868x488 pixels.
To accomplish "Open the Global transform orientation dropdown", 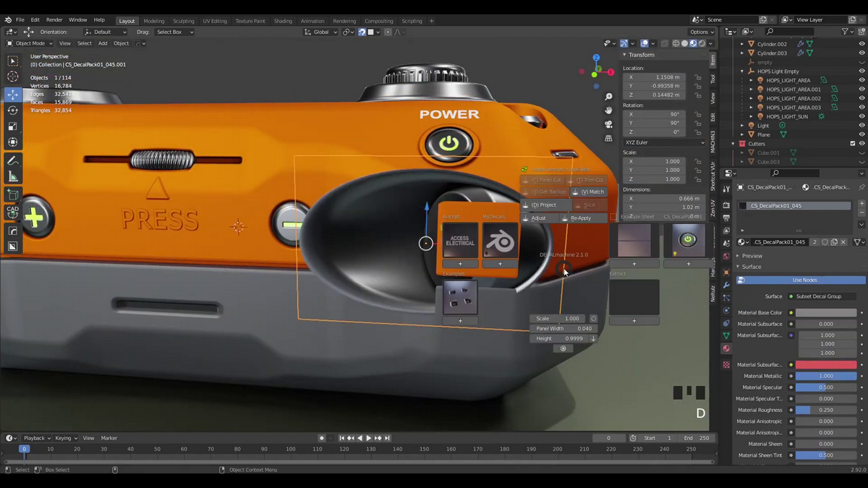I will point(320,32).
